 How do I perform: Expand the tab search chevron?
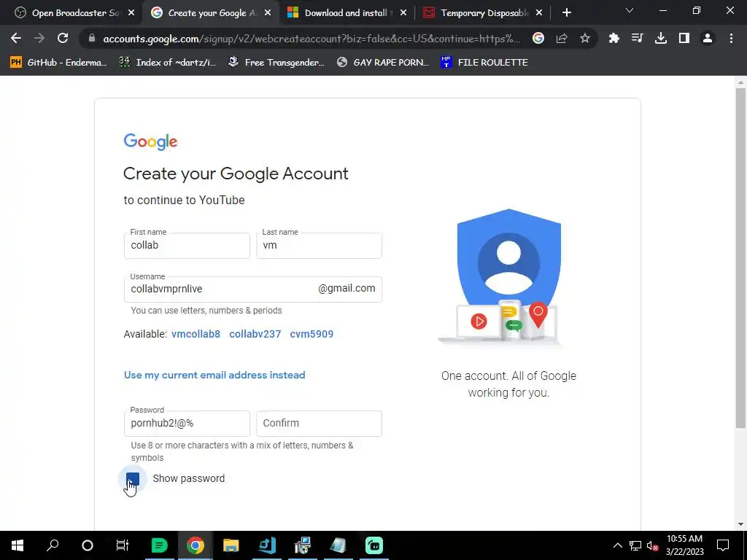pyautogui.click(x=630, y=10)
